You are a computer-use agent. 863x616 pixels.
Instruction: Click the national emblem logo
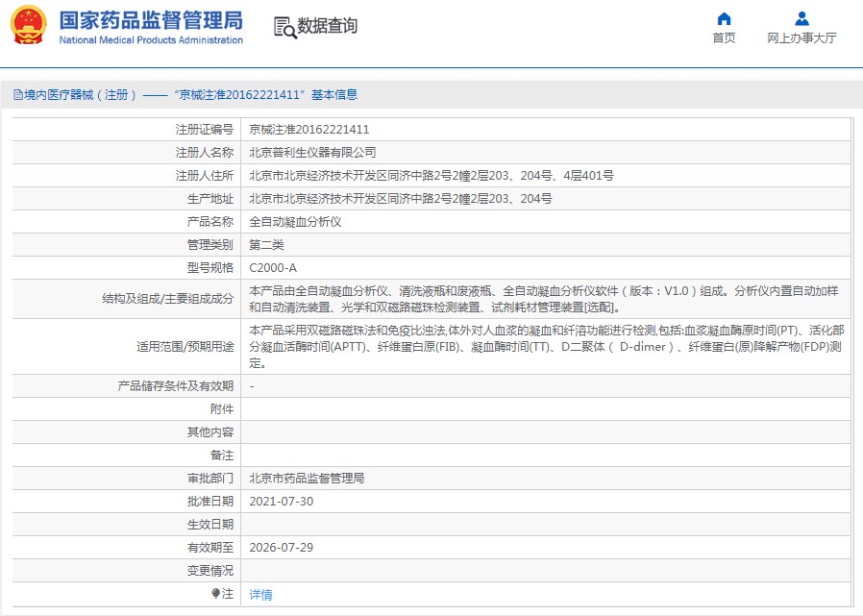pyautogui.click(x=28, y=25)
